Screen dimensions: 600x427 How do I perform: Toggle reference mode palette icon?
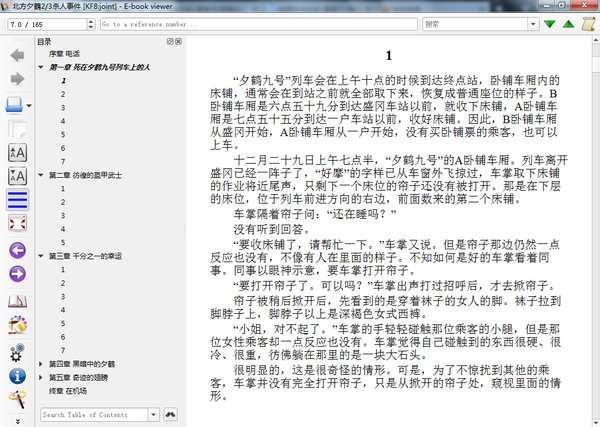click(17, 325)
